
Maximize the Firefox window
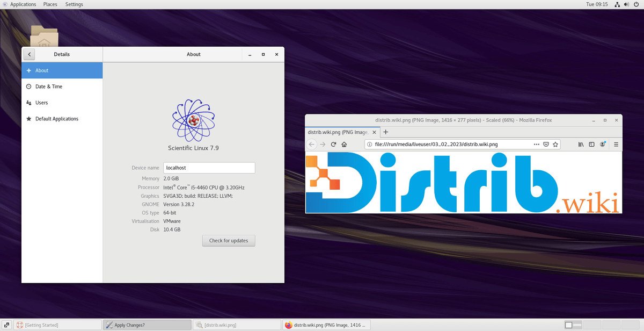tap(605, 120)
